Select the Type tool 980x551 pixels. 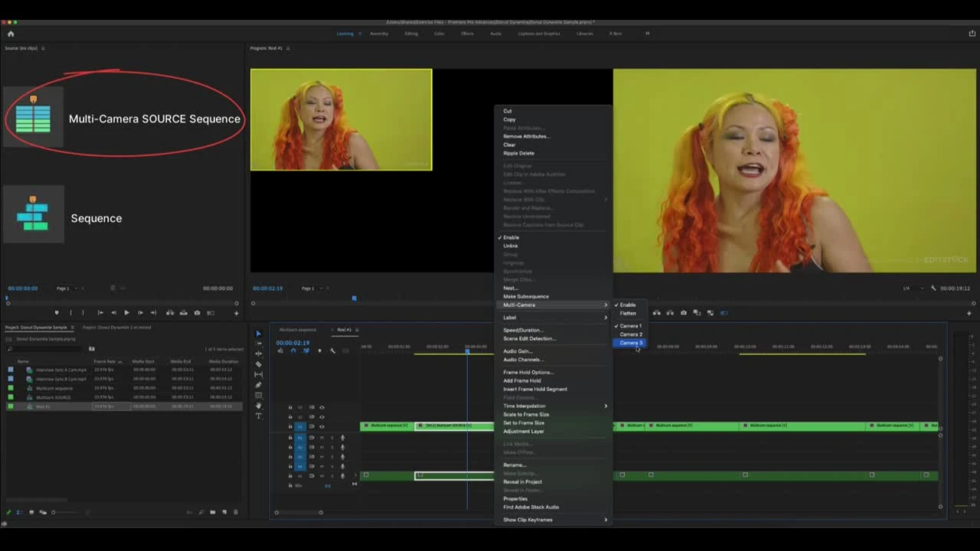pos(259,416)
